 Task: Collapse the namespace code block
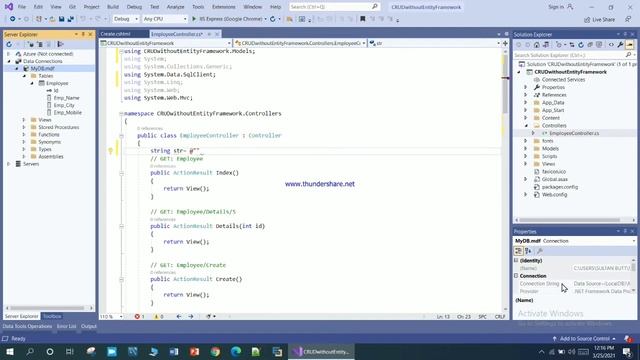121,113
